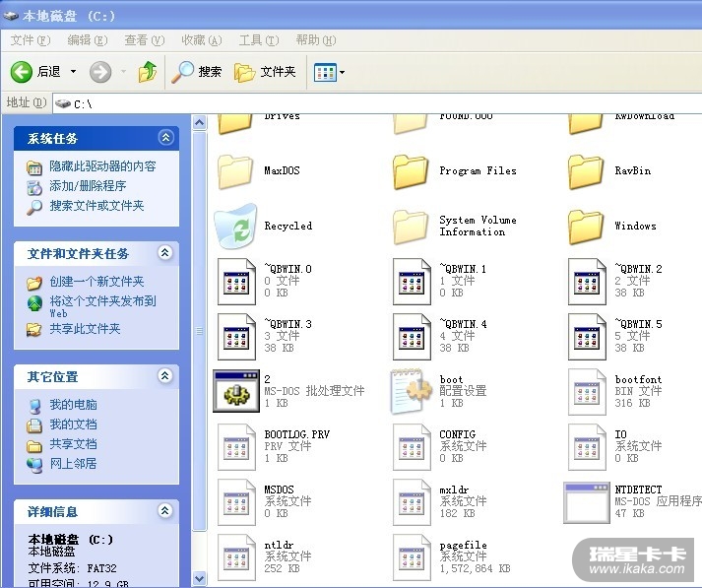
Task: Open the 文件(F) menu
Action: (x=31, y=40)
